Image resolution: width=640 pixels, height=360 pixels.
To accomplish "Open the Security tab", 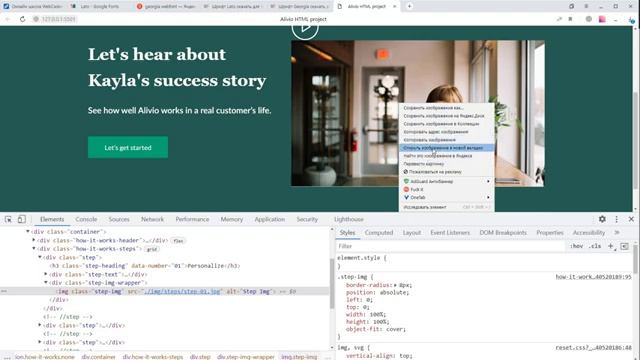I will tap(307, 219).
